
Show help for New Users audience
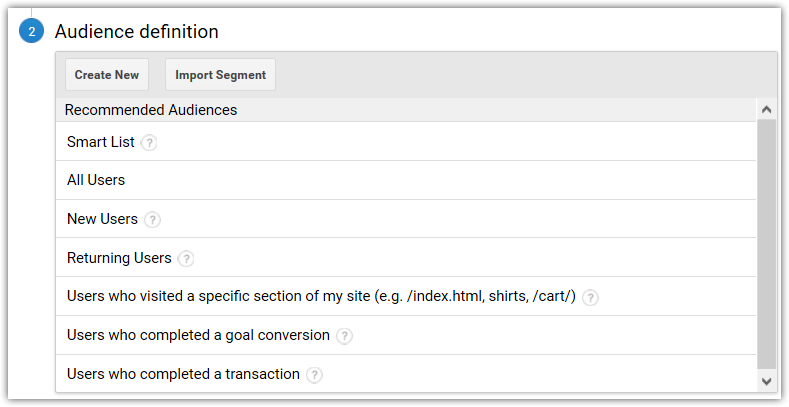click(152, 220)
